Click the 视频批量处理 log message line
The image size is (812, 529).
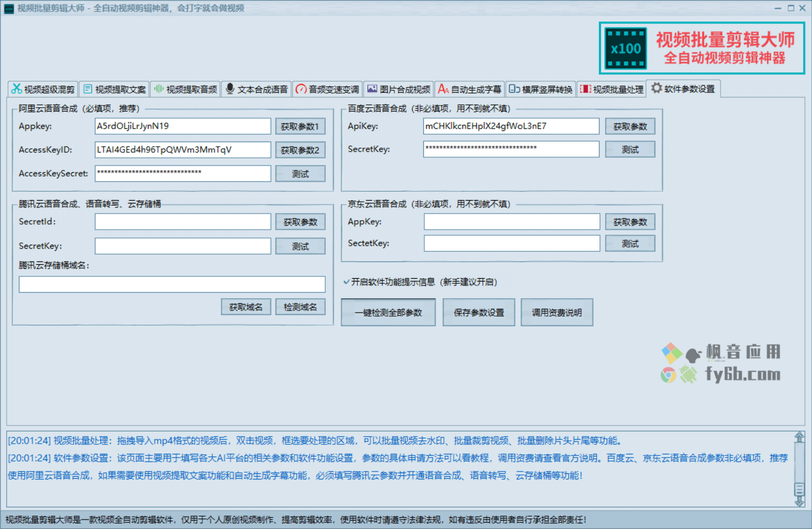(315, 441)
